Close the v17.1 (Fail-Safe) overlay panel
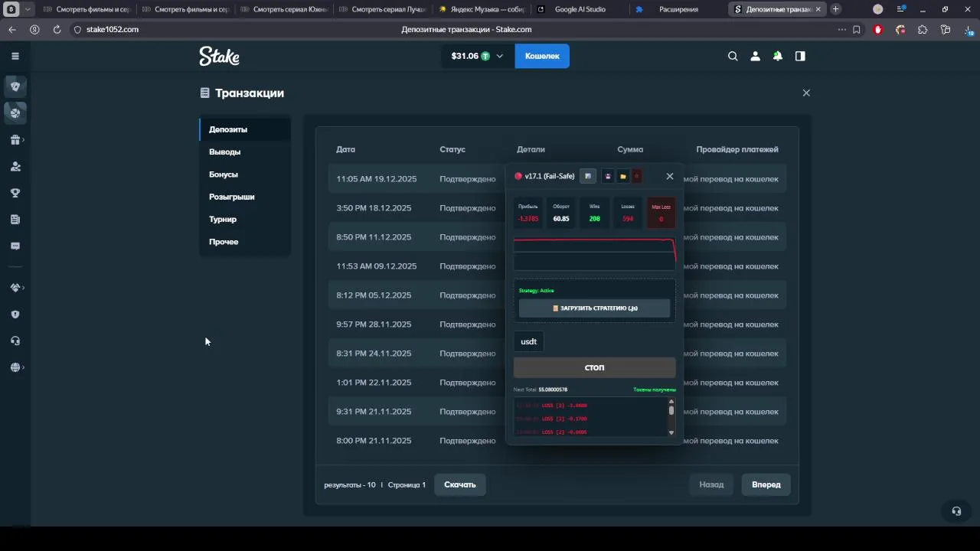The height and width of the screenshot is (551, 980). click(x=670, y=176)
